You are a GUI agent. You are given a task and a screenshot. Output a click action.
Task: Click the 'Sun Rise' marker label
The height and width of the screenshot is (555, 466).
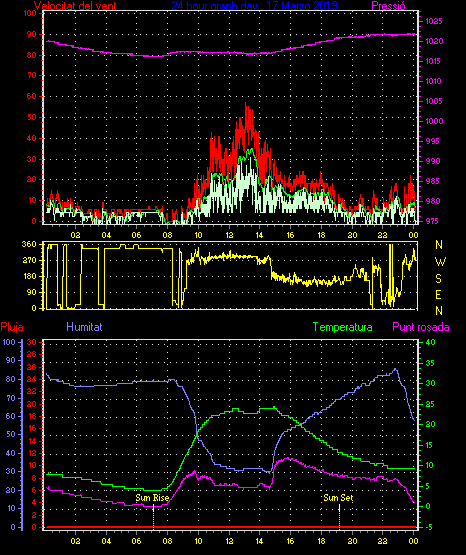pos(152,498)
